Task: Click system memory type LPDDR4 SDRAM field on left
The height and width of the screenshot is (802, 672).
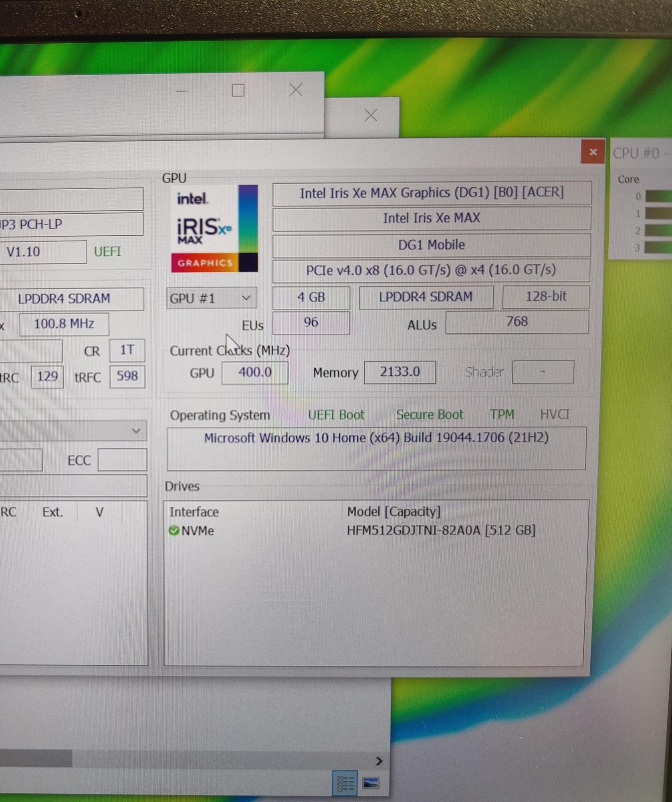Action: pyautogui.click(x=72, y=299)
